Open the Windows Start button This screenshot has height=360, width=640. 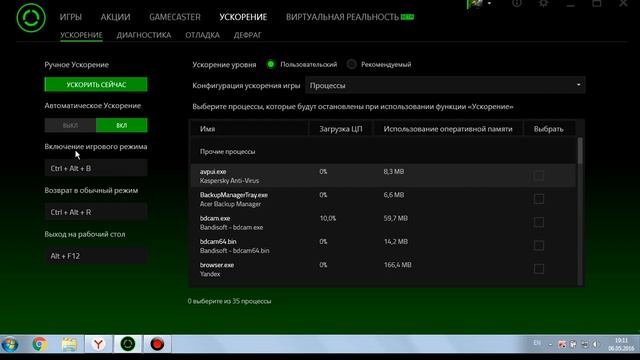pos(10,344)
